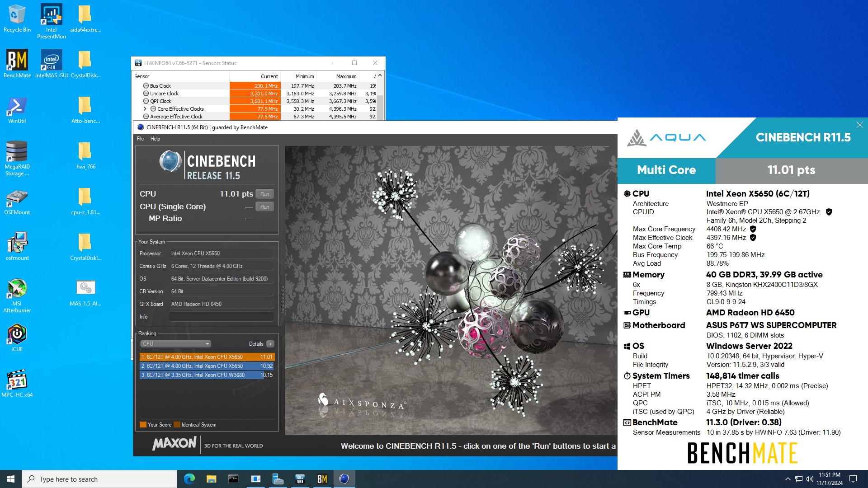Image resolution: width=868 pixels, height=488 pixels.
Task: Select the QPI Clock sensor row
Action: click(x=255, y=101)
